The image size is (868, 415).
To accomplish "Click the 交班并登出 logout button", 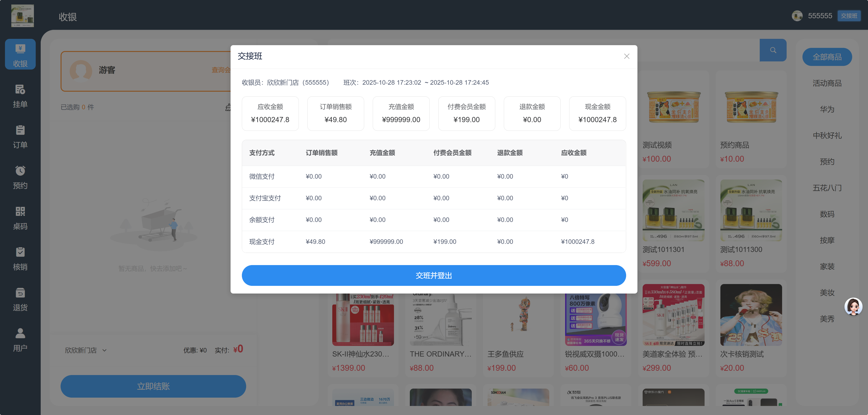I will 434,275.
